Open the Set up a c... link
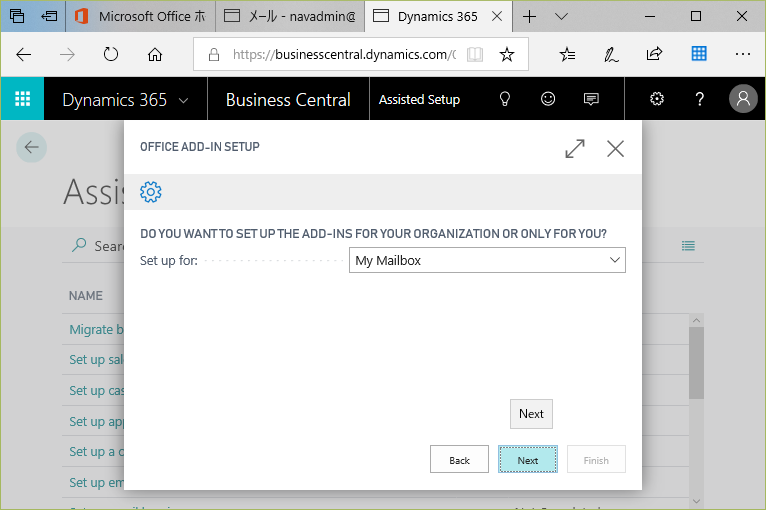The image size is (766, 510). [97, 451]
